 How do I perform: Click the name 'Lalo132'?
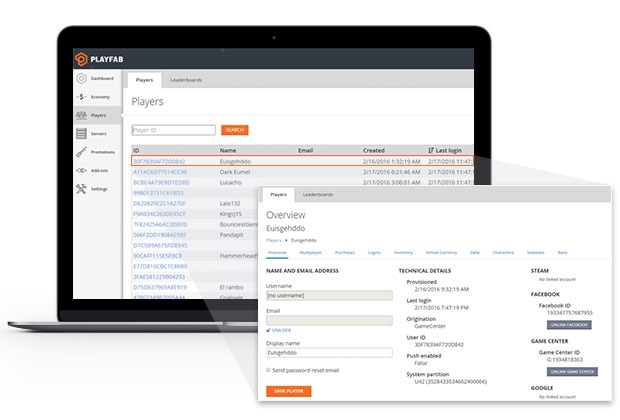coord(230,203)
